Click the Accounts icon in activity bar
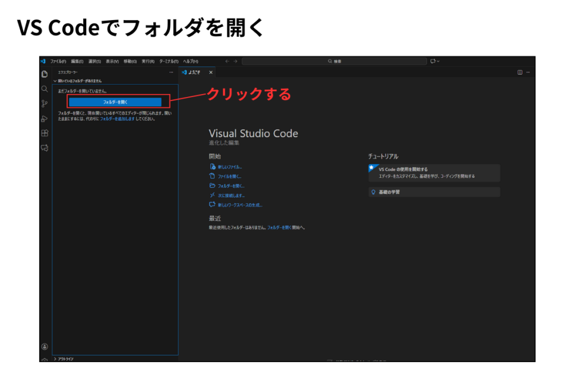The height and width of the screenshot is (392, 588). click(44, 346)
